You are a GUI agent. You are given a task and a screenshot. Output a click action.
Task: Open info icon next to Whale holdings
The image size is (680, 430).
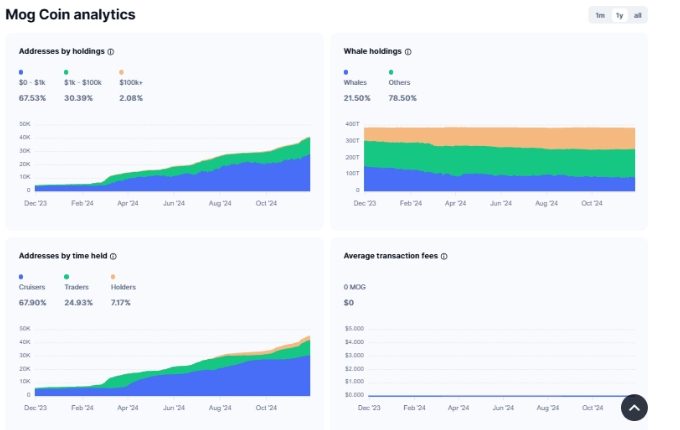pyautogui.click(x=408, y=52)
